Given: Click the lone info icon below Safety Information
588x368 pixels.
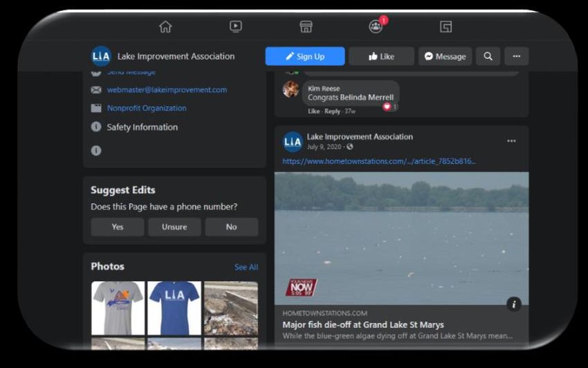Looking at the screenshot, I should click(96, 150).
